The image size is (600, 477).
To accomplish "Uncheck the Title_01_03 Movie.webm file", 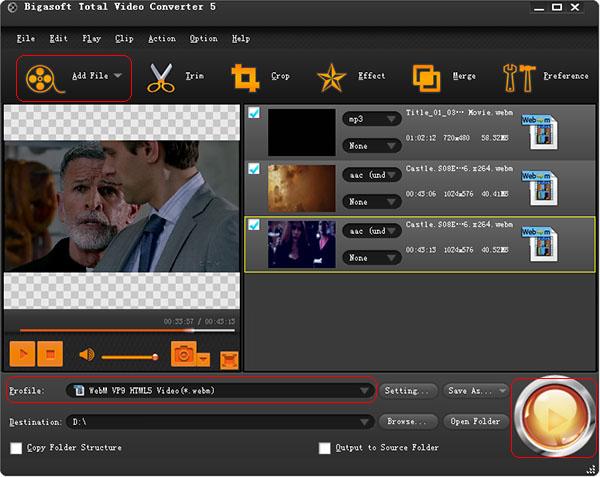I will pos(254,113).
